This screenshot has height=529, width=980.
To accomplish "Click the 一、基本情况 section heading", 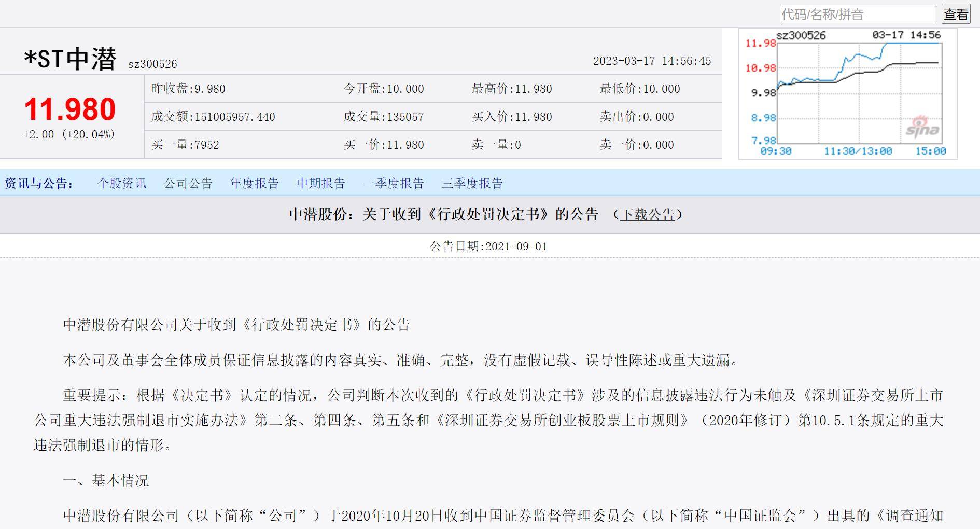I will pos(106,480).
